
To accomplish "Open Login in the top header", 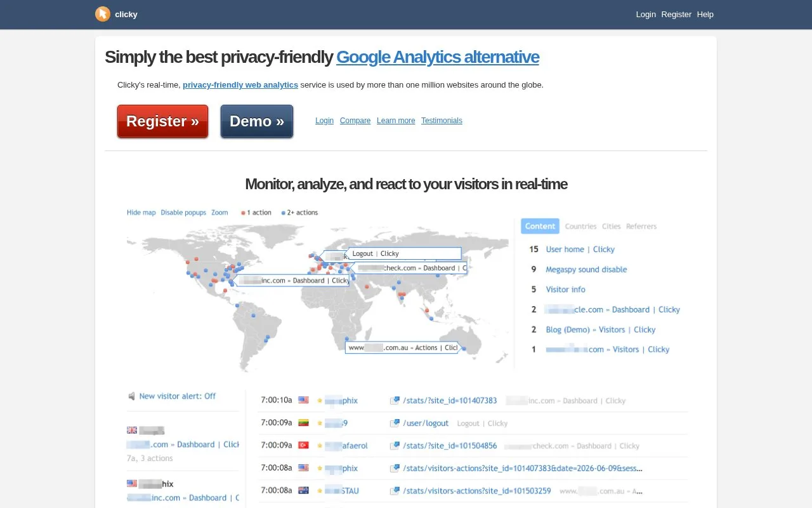I will 646,14.
